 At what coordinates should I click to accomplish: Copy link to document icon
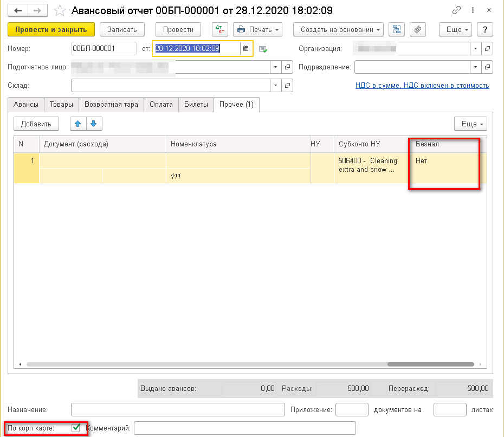tap(457, 11)
